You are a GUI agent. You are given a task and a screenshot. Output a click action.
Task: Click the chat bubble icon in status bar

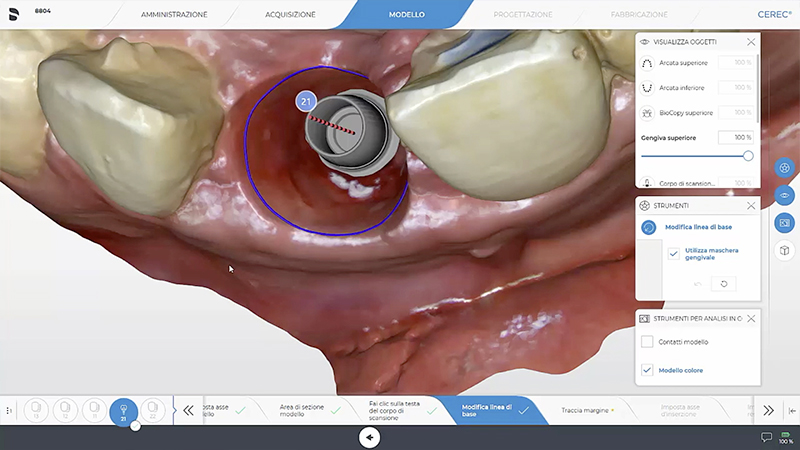point(766,438)
